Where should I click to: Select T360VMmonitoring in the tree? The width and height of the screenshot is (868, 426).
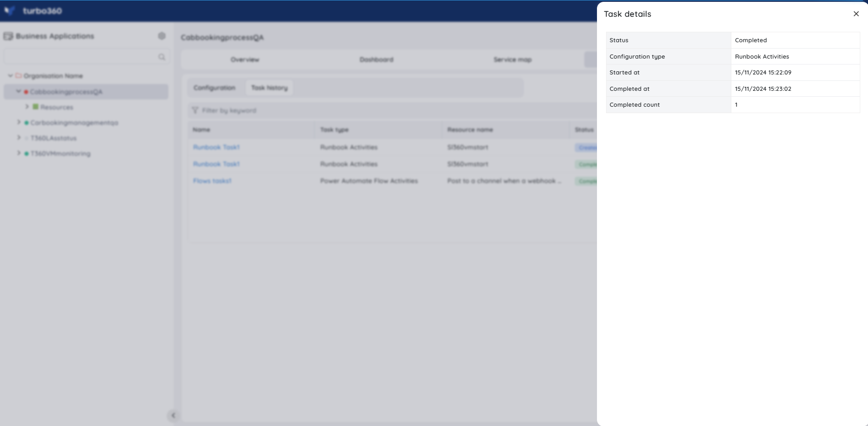pos(60,154)
